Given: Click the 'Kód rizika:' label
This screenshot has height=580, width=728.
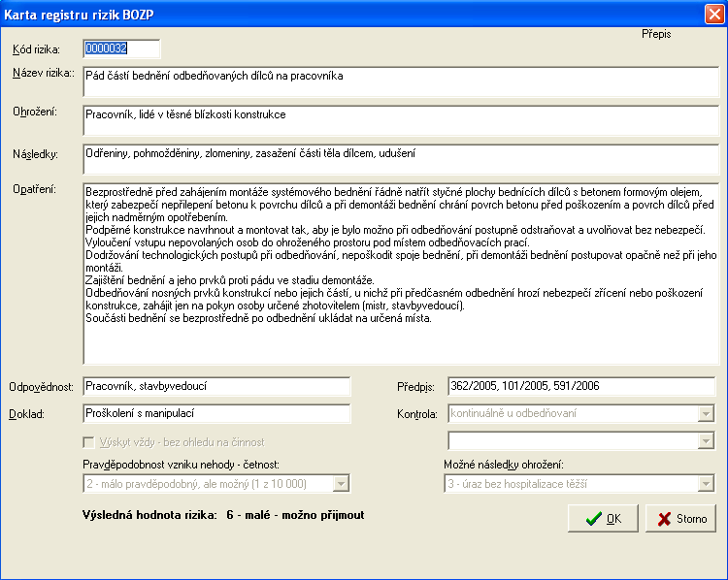Looking at the screenshot, I should coord(36,49).
